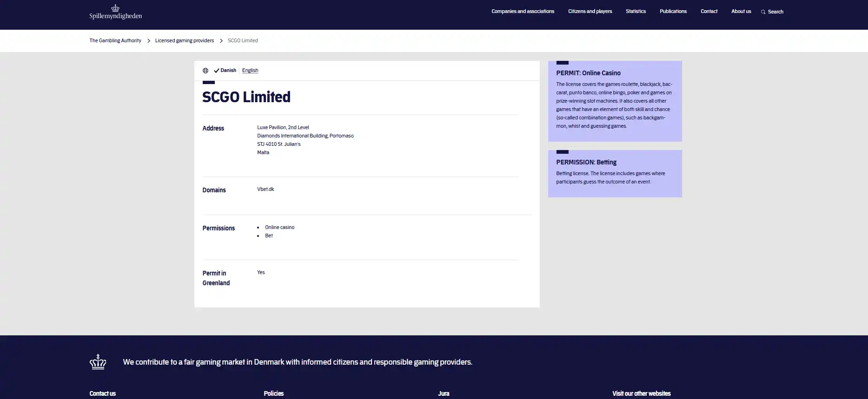Go to The Gambling Authority breadcrumb
Viewport: 868px width, 399px height.
tap(115, 40)
